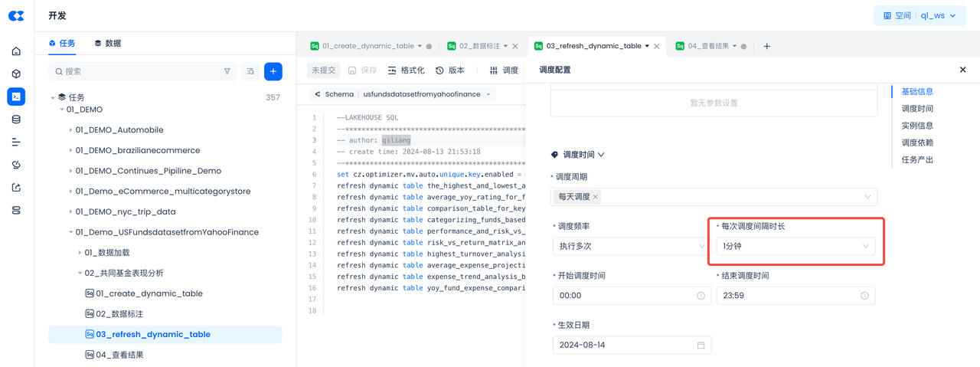Open the 每次调度间隔时长 dropdown
Viewport: 980px width, 367px height.
(795, 247)
